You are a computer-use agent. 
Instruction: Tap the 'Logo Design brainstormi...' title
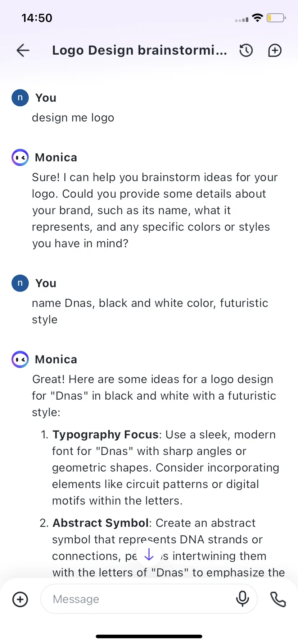click(x=140, y=50)
